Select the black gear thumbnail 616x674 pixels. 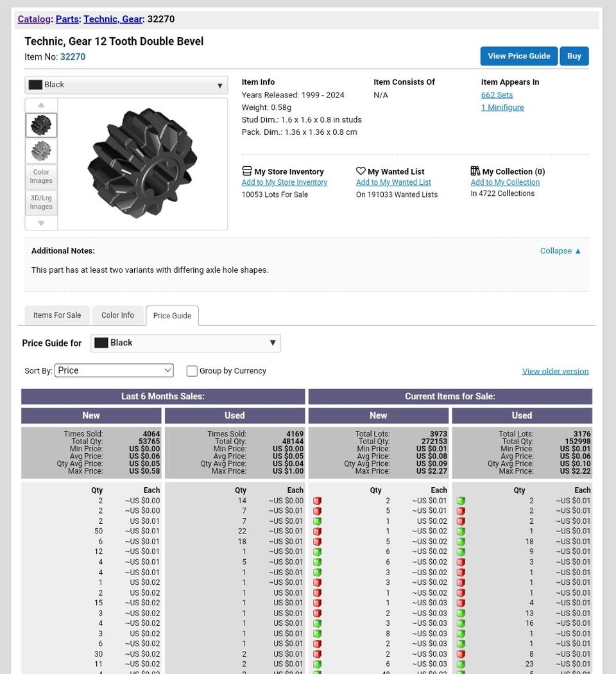click(41, 125)
